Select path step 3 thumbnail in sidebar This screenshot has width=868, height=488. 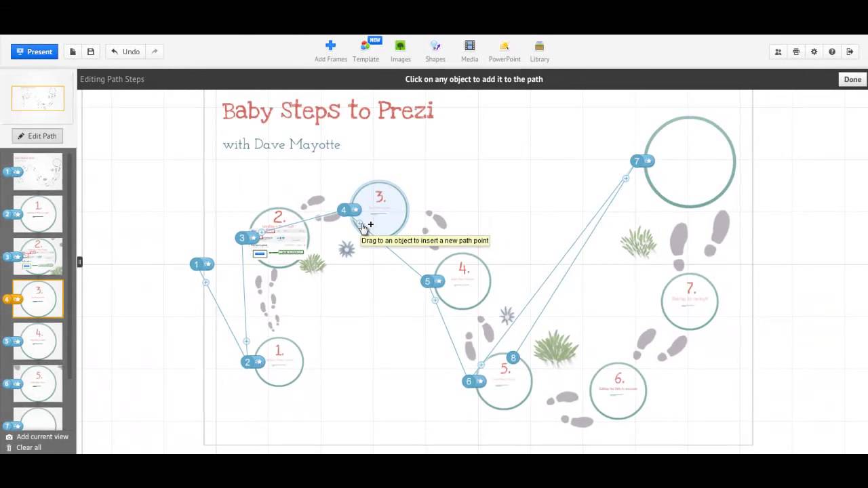[38, 256]
